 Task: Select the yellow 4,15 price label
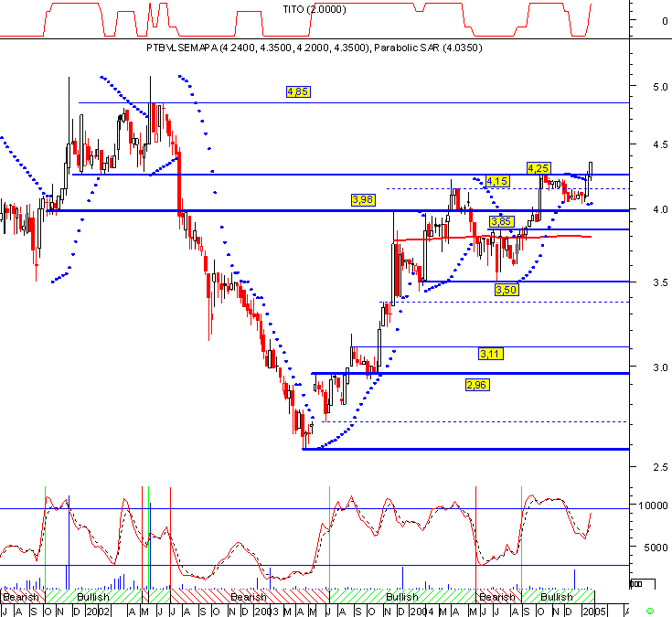click(497, 181)
